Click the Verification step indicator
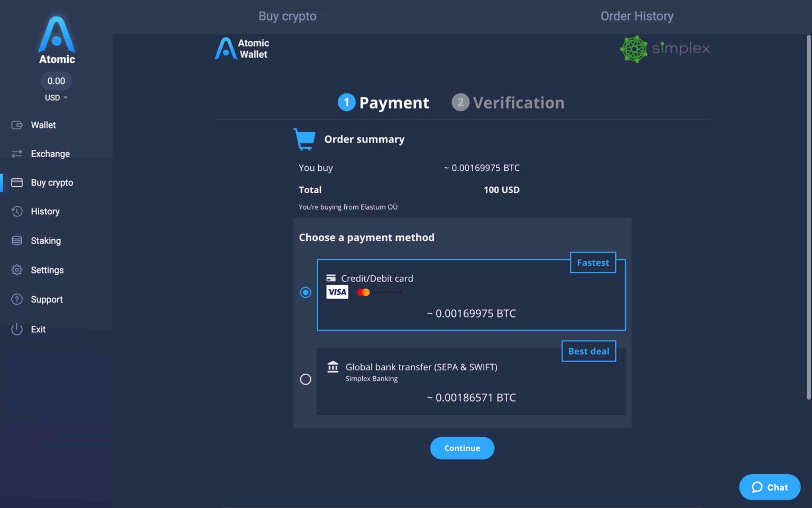 [x=508, y=102]
